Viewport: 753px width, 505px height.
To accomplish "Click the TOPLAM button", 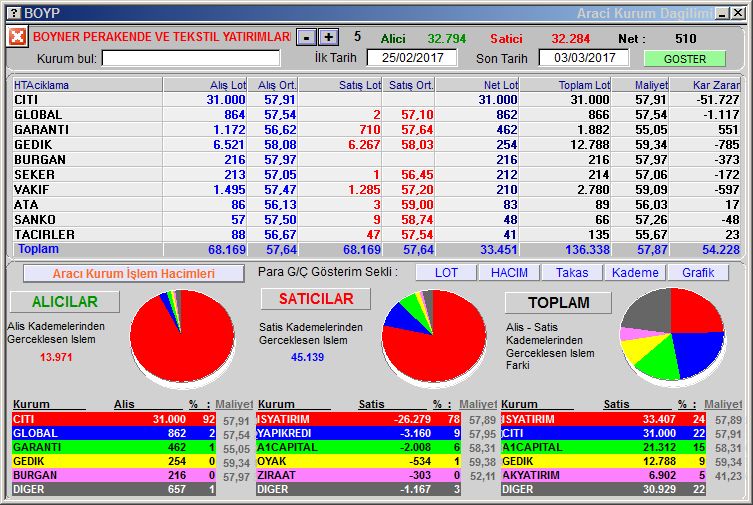I will [559, 303].
